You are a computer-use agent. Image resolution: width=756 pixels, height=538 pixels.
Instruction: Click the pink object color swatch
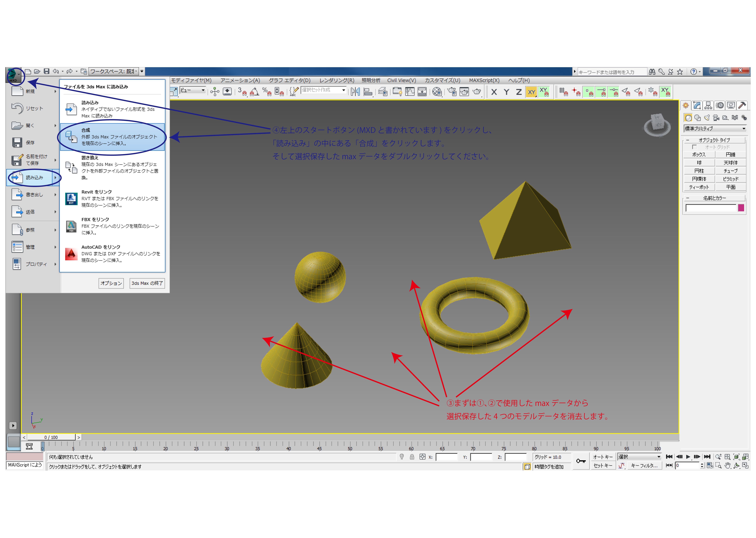[741, 208]
